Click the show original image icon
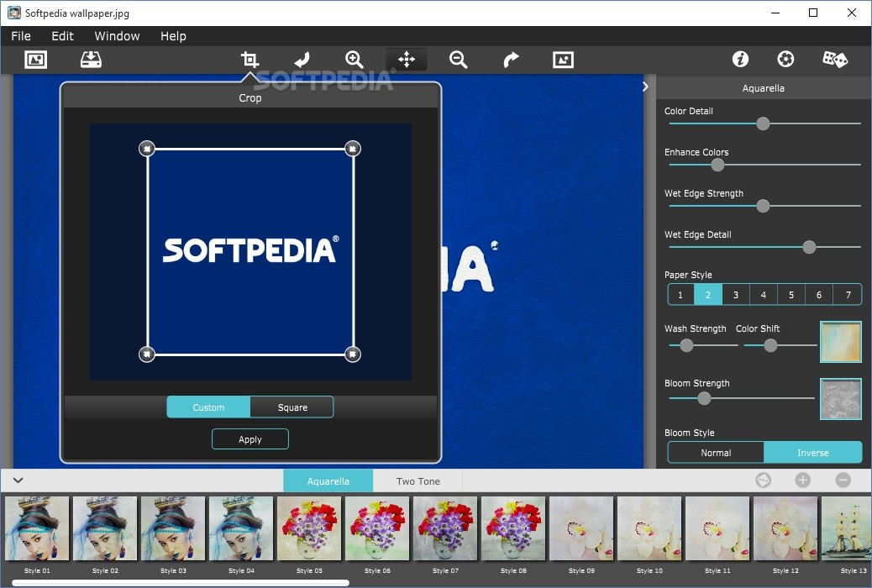 563,60
